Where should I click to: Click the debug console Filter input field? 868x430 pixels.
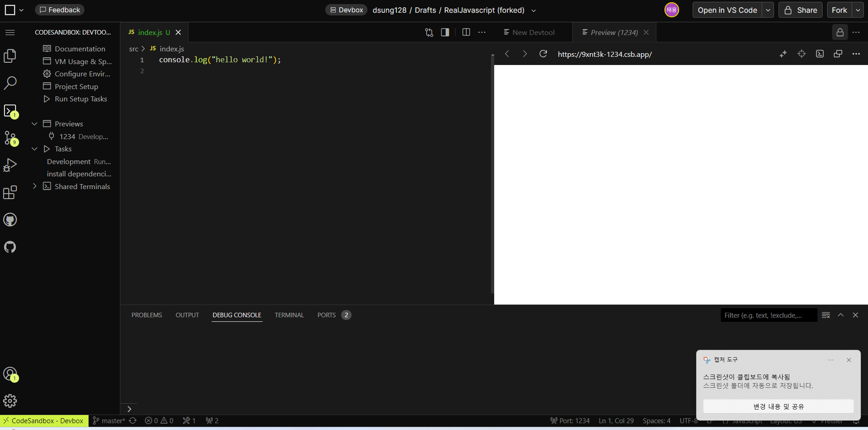tap(769, 315)
